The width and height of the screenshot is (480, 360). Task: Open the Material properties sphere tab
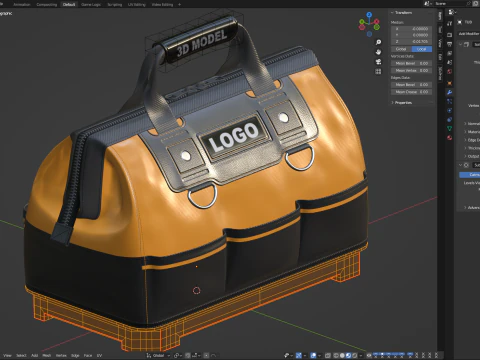[x=449, y=138]
